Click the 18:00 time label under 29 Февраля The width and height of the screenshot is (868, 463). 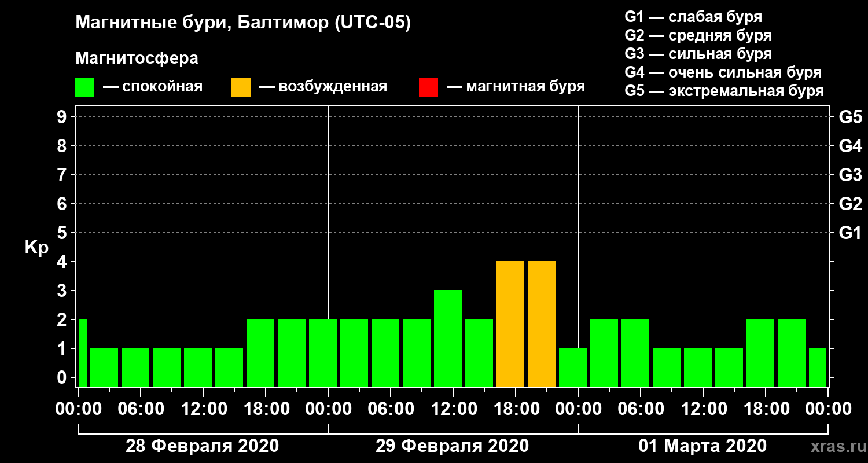516,409
